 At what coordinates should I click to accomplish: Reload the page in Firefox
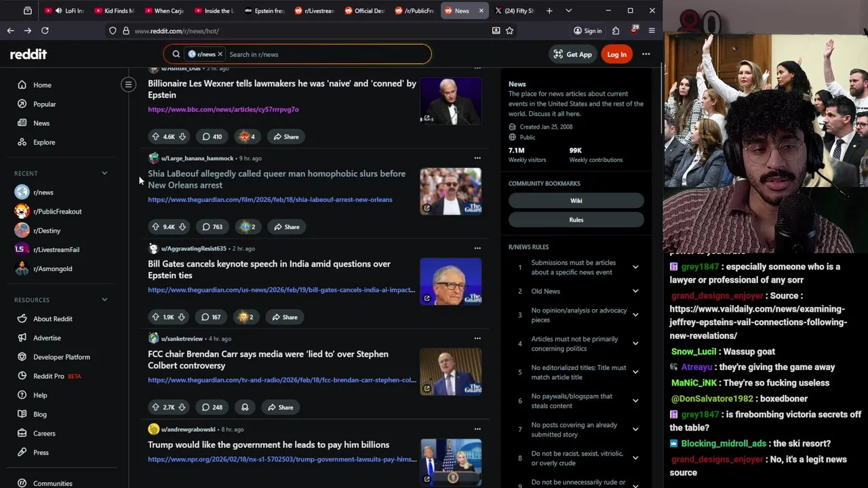(45, 30)
